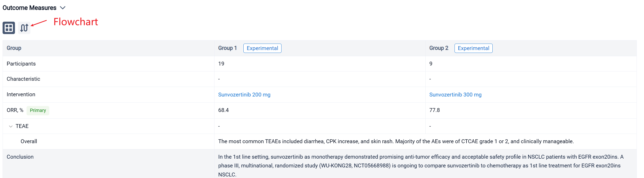Screen dimensions: 644x178
Task: Switch to table grid view icon
Action: pyautogui.click(x=9, y=28)
